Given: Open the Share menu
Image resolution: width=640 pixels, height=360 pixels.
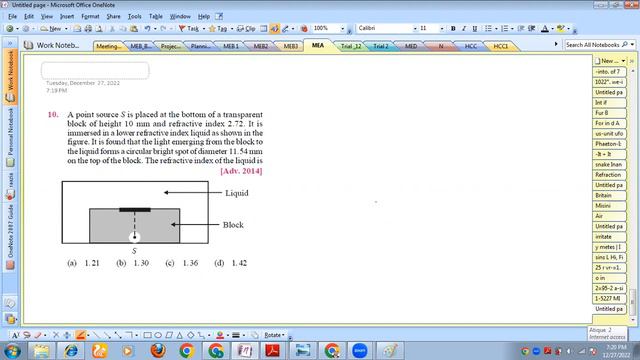Looking at the screenshot, I should tap(113, 16).
